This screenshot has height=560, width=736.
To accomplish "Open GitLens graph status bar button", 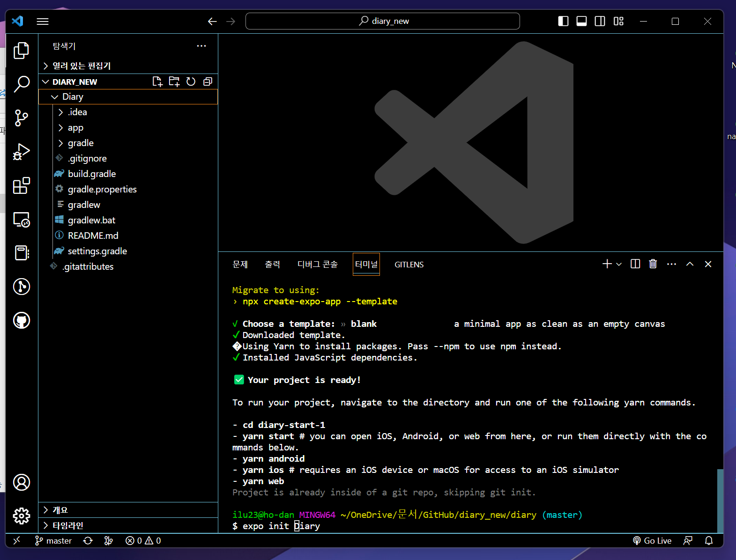I will point(109,541).
